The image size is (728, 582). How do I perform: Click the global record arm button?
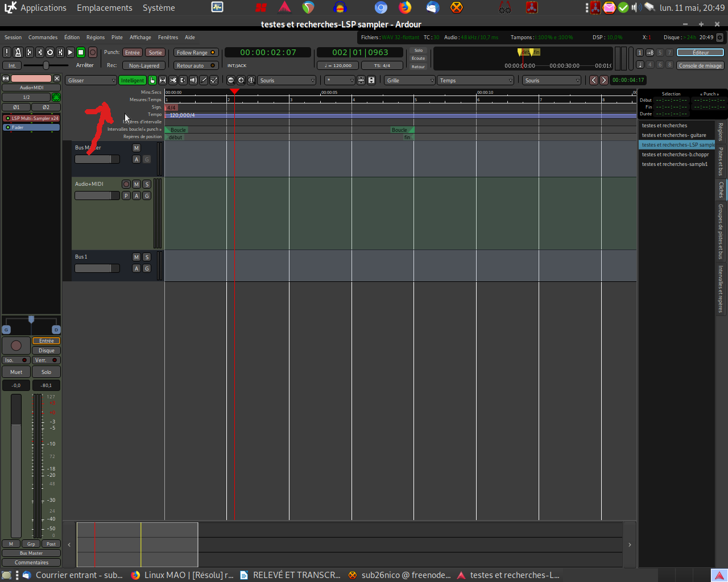coord(92,52)
